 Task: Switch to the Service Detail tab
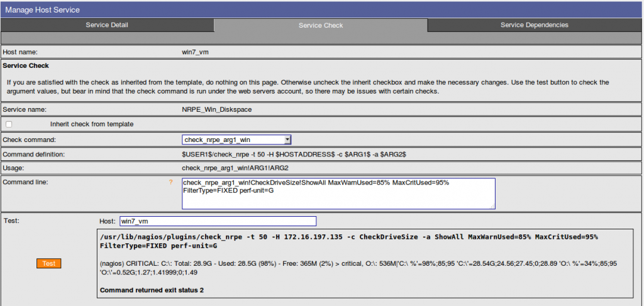107,25
